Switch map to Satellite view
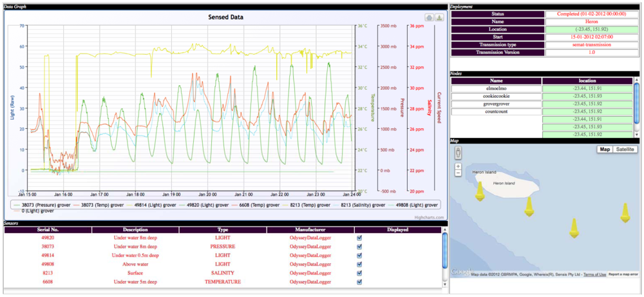This screenshot has height=297, width=644. [625, 149]
